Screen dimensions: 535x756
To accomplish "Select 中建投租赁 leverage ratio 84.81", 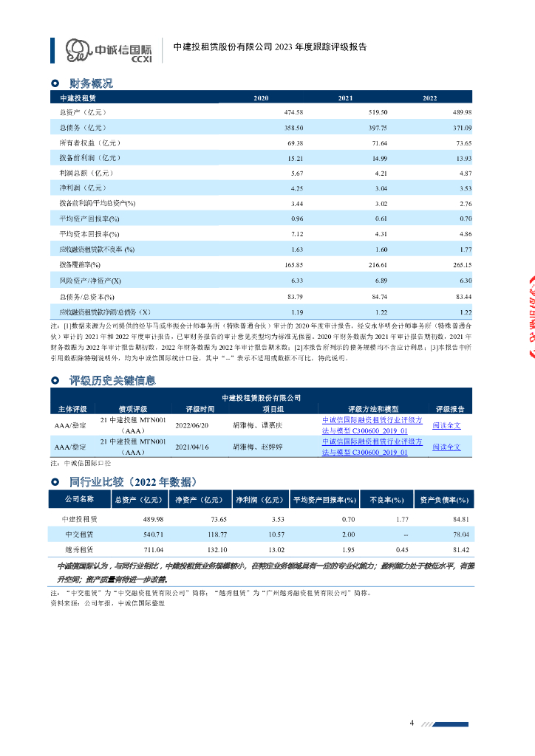I will [x=461, y=519].
